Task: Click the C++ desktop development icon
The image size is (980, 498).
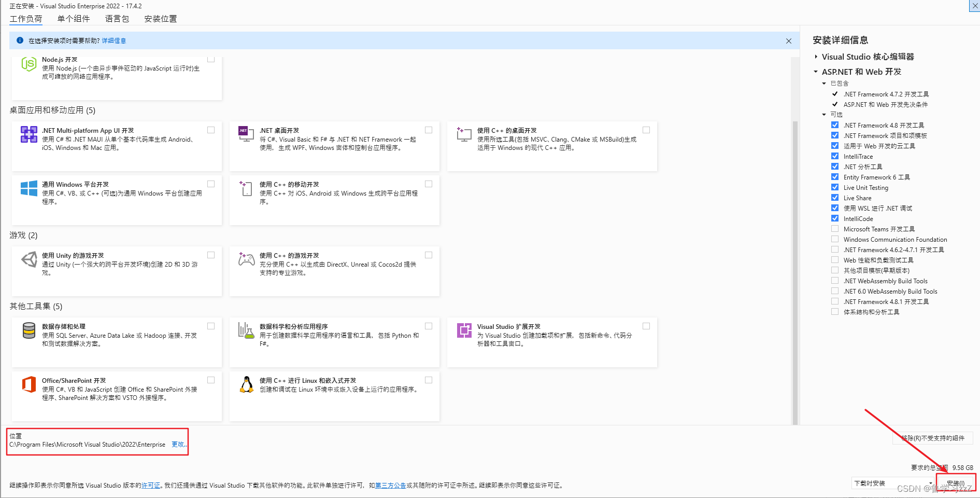Action: tap(464, 134)
